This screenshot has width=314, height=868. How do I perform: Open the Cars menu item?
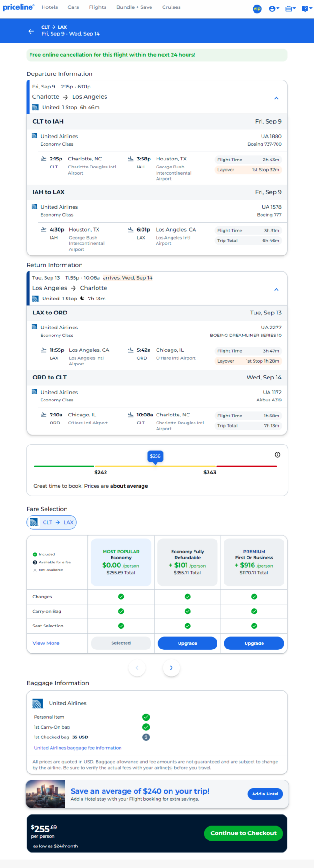[73, 7]
